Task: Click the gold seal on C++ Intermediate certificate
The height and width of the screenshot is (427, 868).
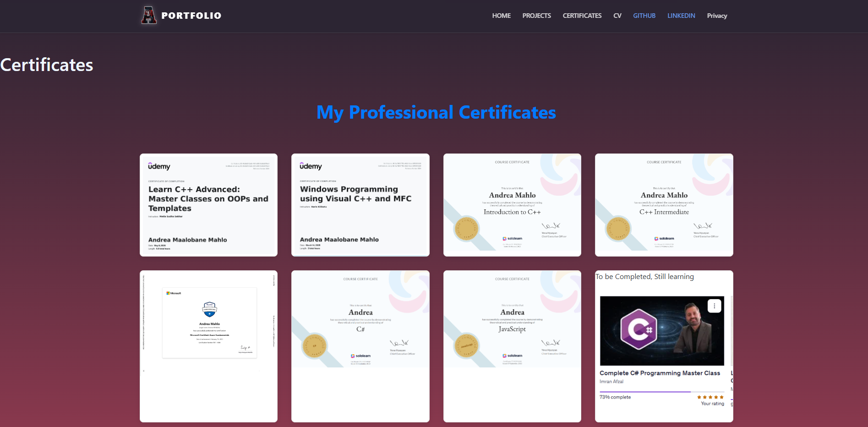Action: pos(618,228)
